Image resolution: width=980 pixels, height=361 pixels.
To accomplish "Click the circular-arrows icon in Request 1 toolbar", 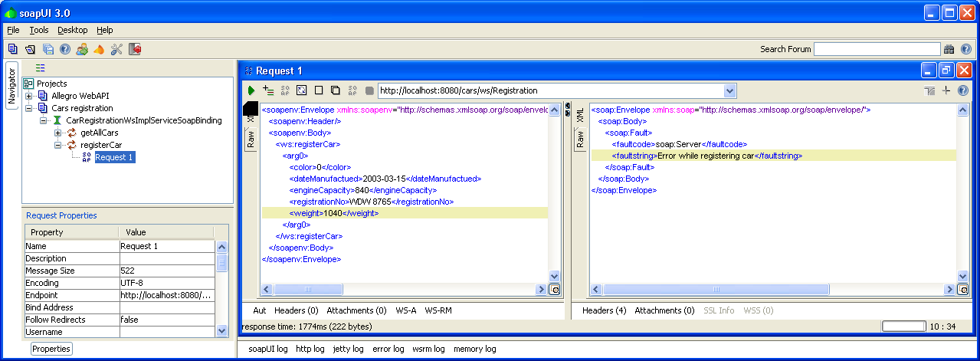I will point(302,90).
